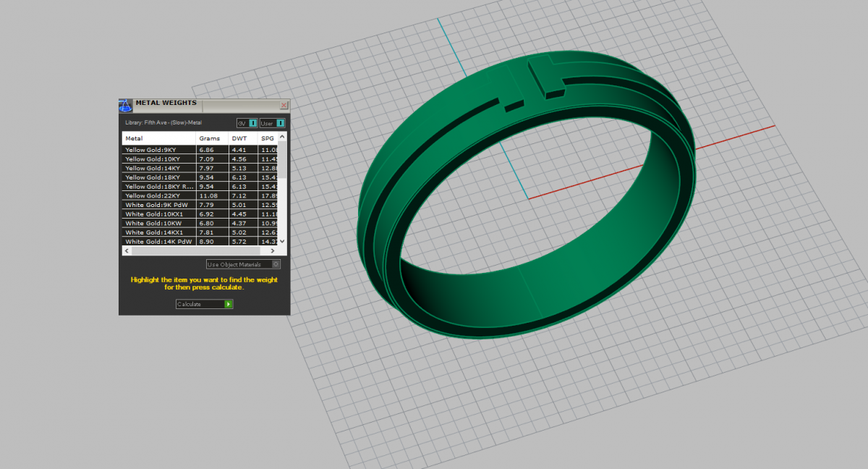Click the Metal Weights panel logo icon
Image resolution: width=868 pixels, height=469 pixels.
(125, 105)
